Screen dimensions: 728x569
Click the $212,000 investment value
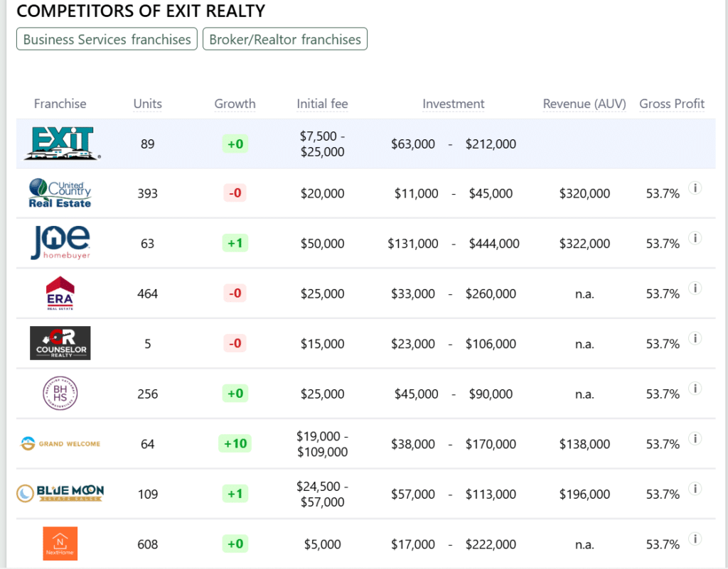(x=491, y=143)
